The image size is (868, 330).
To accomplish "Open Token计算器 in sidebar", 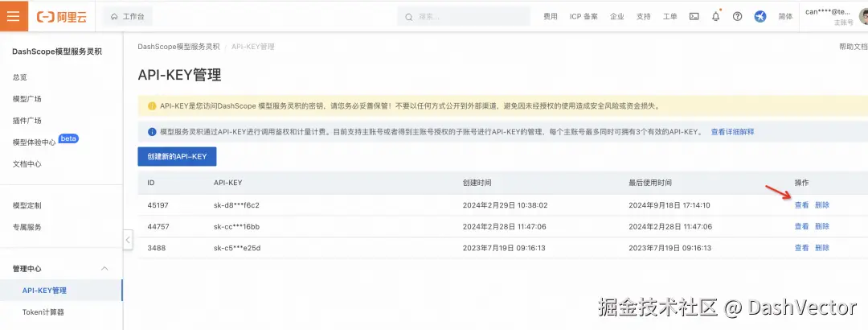I will (43, 311).
